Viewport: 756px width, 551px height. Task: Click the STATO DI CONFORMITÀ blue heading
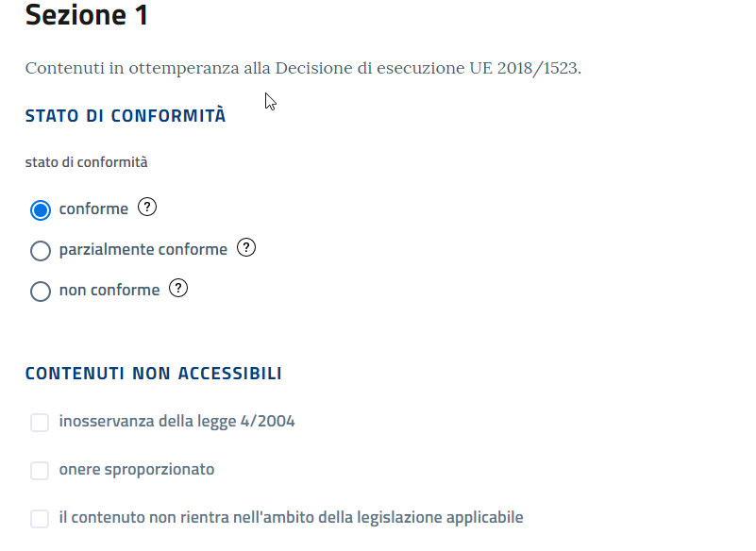pyautogui.click(x=126, y=115)
